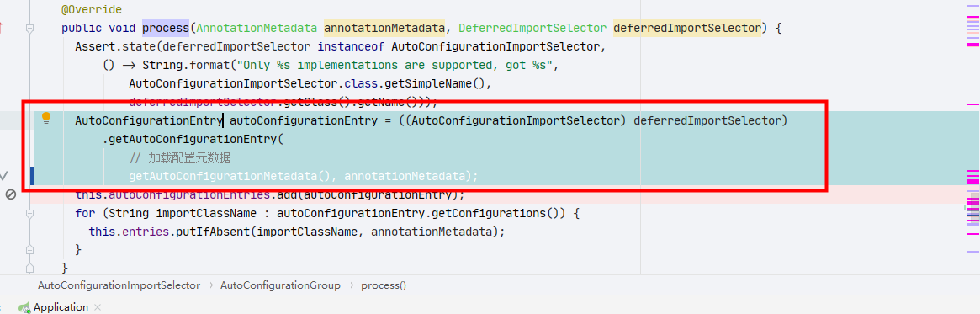
Task: Open AutoConfigurationImportSelector breadcrumb
Action: (119, 285)
